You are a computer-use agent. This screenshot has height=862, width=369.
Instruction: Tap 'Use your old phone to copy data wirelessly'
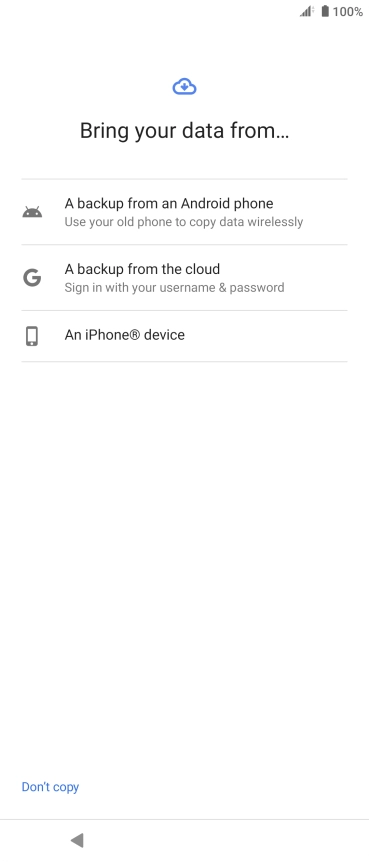[184, 222]
